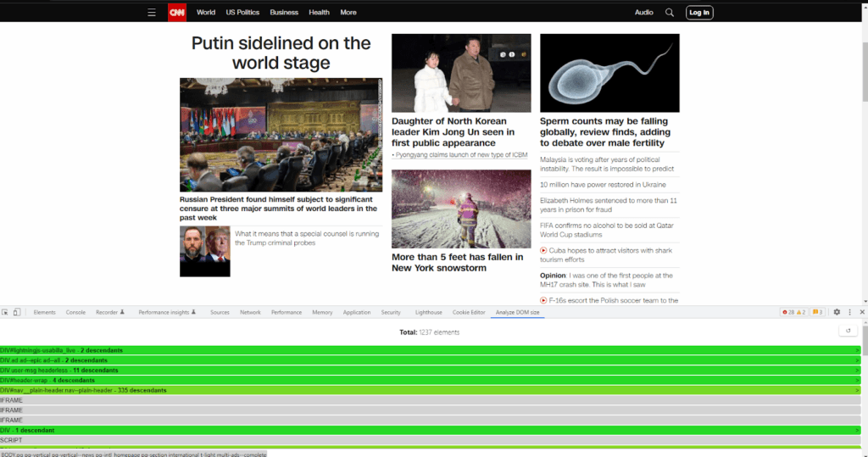Open US Politics in CNN nav

242,12
